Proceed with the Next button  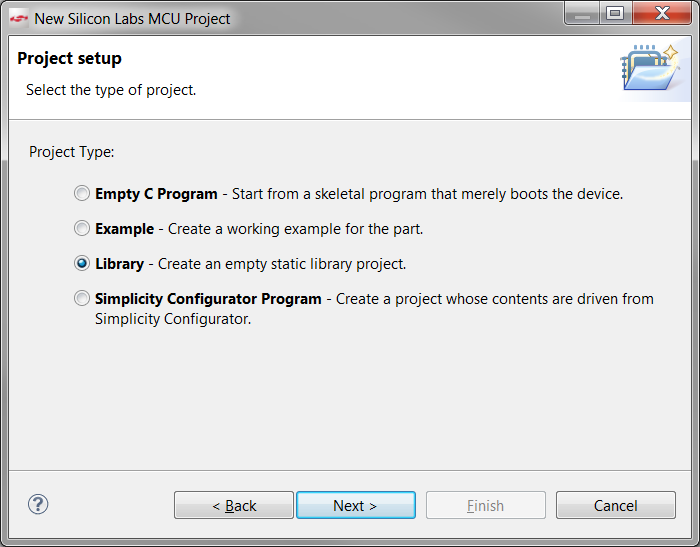(356, 505)
